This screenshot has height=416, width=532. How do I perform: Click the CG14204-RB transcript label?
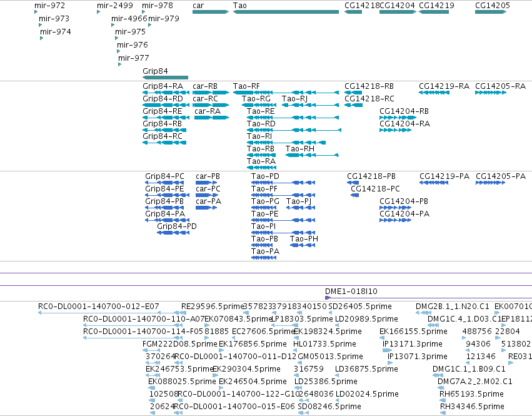click(x=404, y=111)
